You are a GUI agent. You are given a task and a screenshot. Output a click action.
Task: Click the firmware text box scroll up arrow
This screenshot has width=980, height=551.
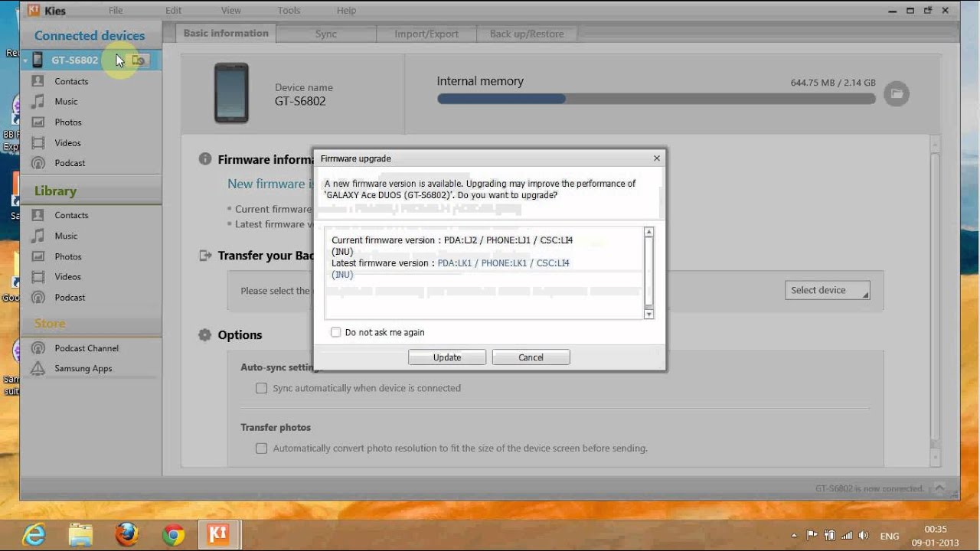point(648,232)
